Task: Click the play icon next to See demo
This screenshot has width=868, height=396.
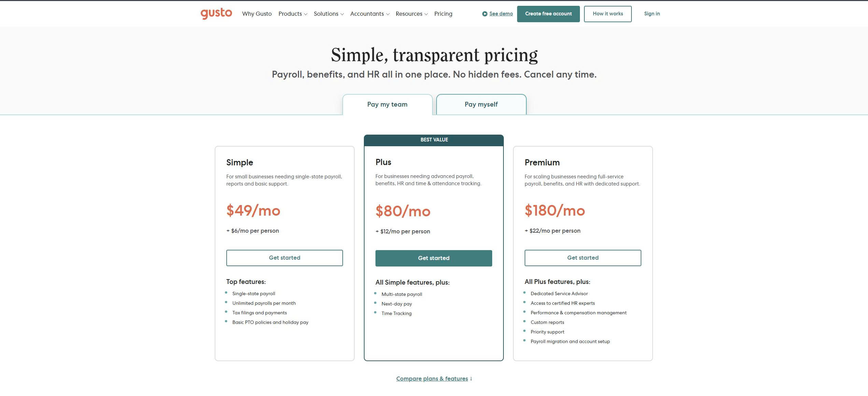Action: point(485,14)
